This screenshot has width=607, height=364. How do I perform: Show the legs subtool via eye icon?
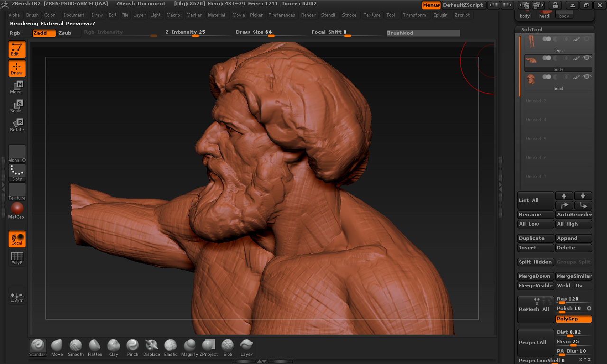(587, 39)
